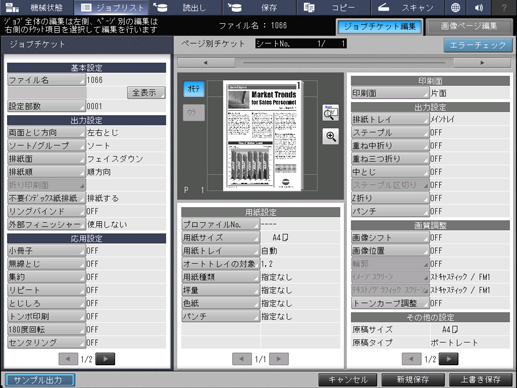Open the ソート/グループ setting
Viewport: 517px width, 388px height.
coord(46,146)
